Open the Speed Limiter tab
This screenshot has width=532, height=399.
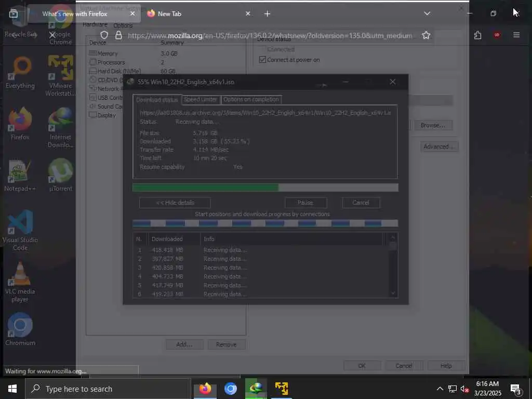click(x=201, y=99)
